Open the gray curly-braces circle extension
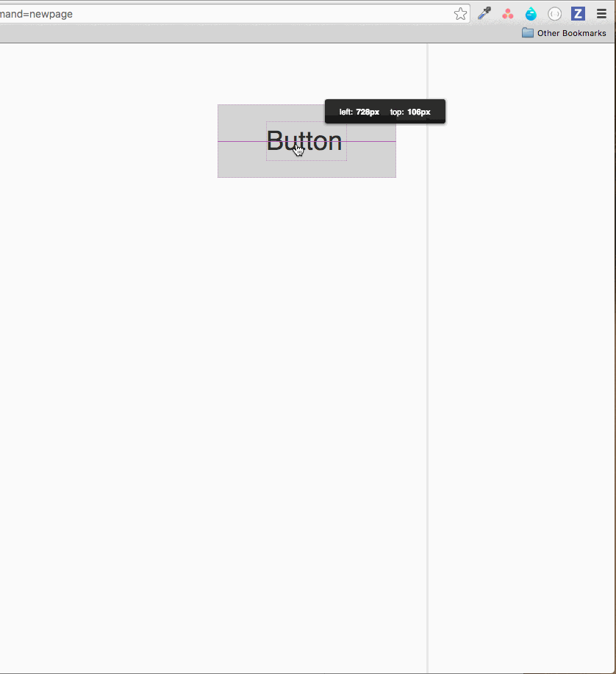This screenshot has width=616, height=674. (x=554, y=14)
